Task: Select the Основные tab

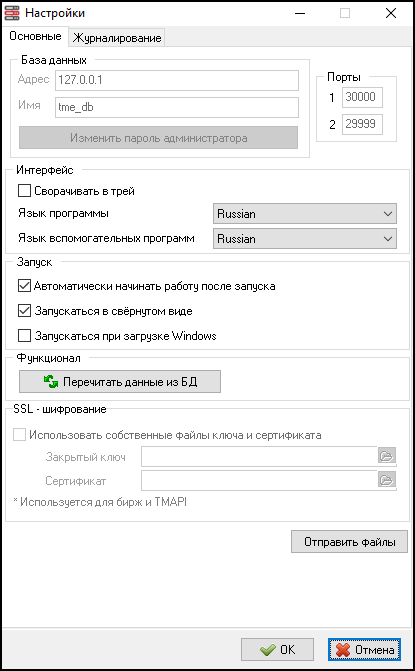Action: pos(35,36)
